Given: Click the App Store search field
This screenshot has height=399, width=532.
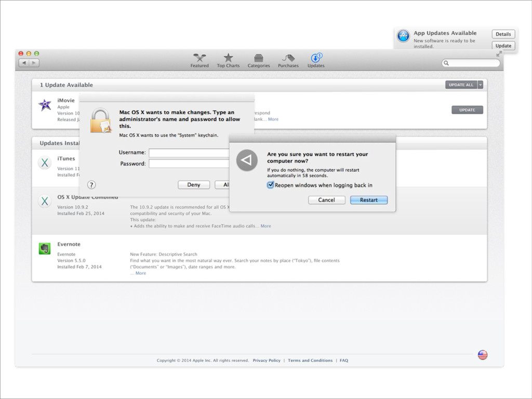Looking at the screenshot, I should click(471, 63).
